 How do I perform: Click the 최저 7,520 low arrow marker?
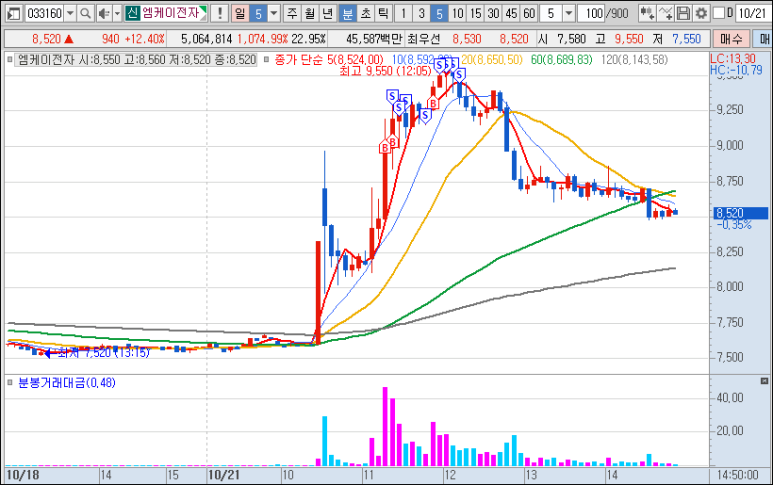pos(48,353)
